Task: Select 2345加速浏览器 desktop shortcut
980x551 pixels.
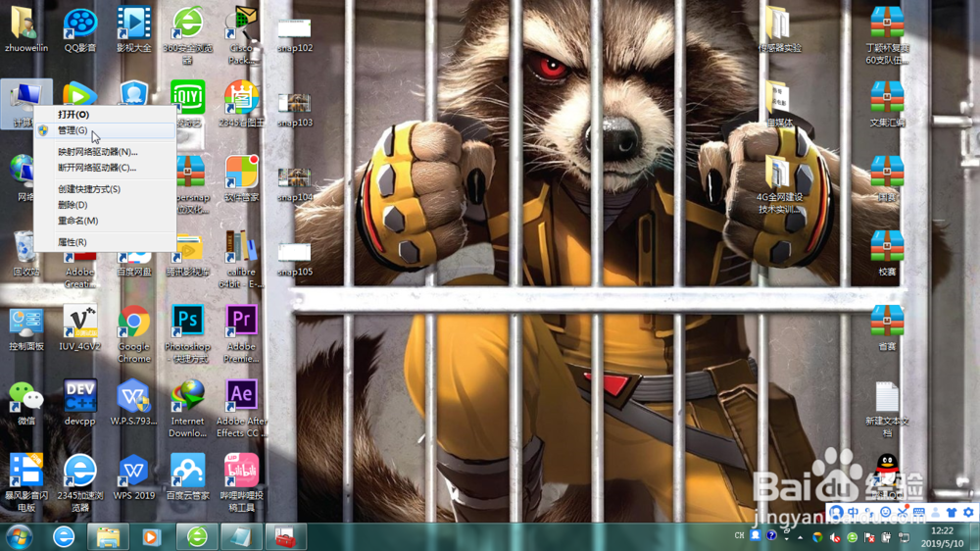Action: [x=80, y=482]
